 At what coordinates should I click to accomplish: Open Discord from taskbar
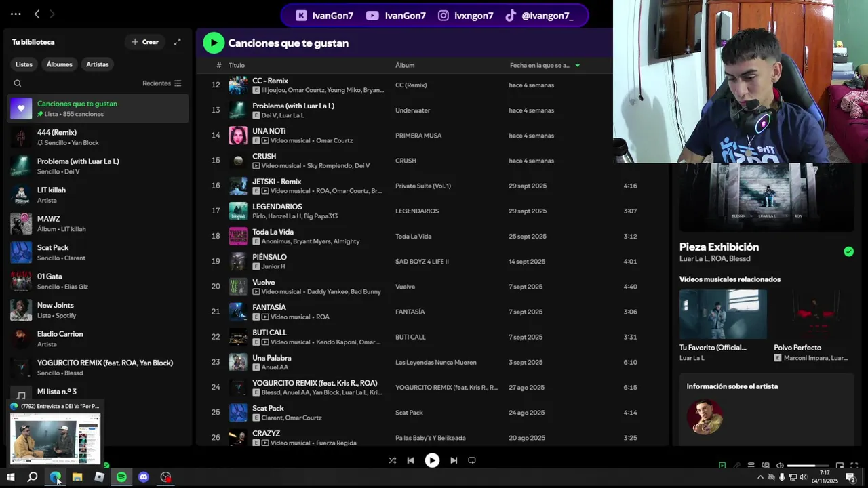(x=144, y=477)
